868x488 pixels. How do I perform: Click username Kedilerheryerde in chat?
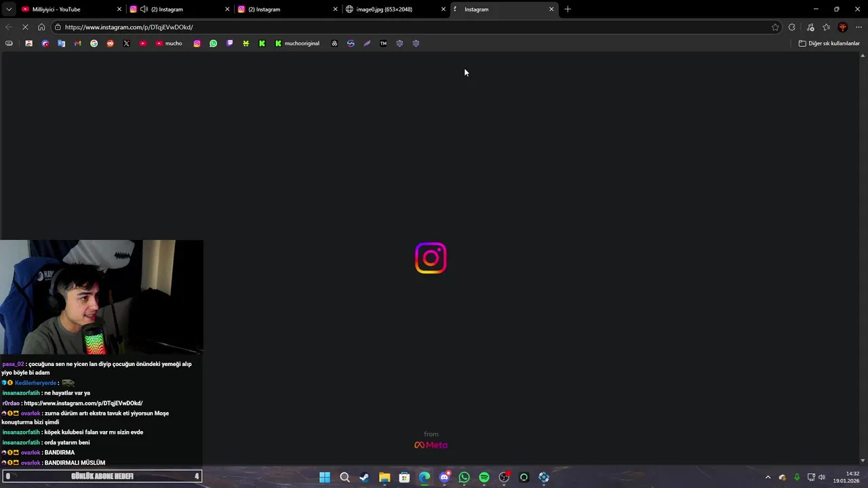[35, 383]
